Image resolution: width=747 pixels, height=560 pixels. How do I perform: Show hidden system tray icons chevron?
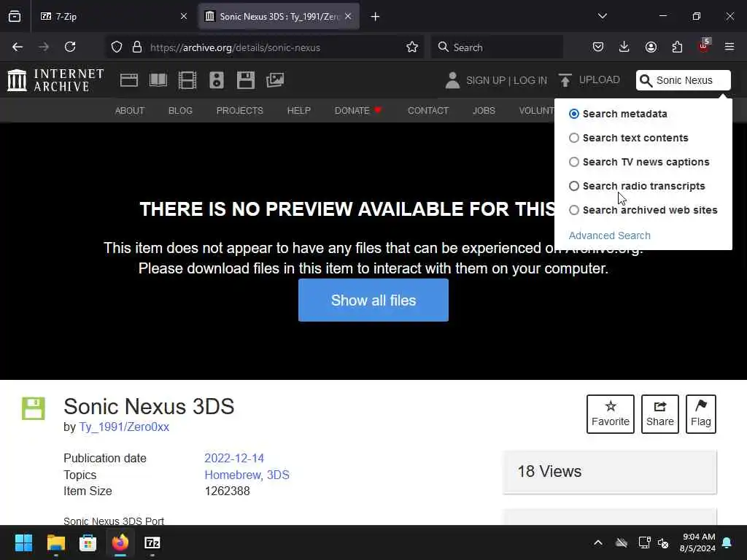[598, 542]
